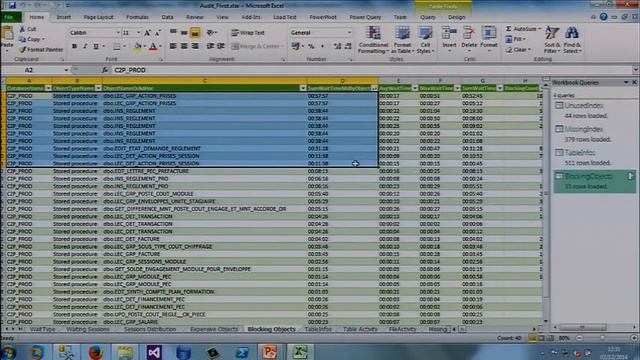Align text left in the cell
This screenshot has width=640, height=360.
173,46
